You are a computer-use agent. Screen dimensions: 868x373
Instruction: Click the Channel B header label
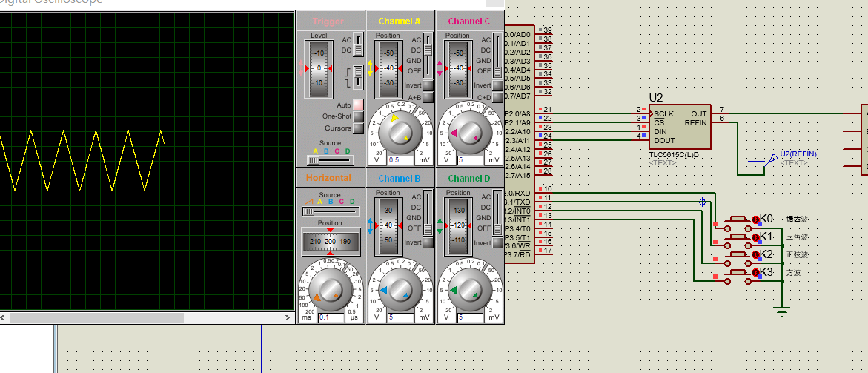pyautogui.click(x=400, y=179)
